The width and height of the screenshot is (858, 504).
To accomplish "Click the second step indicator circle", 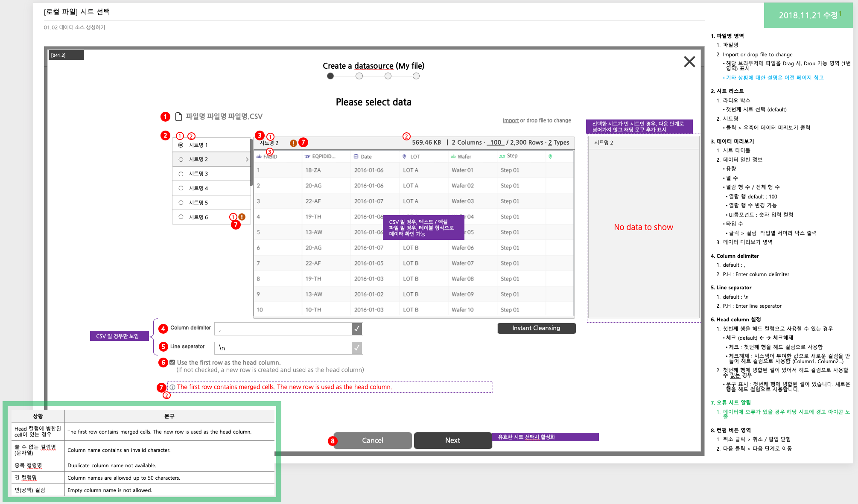I will click(x=359, y=76).
